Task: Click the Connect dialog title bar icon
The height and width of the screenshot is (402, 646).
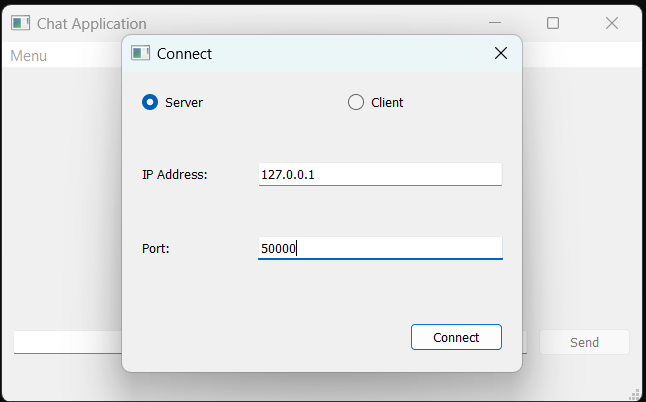Action: 140,53
